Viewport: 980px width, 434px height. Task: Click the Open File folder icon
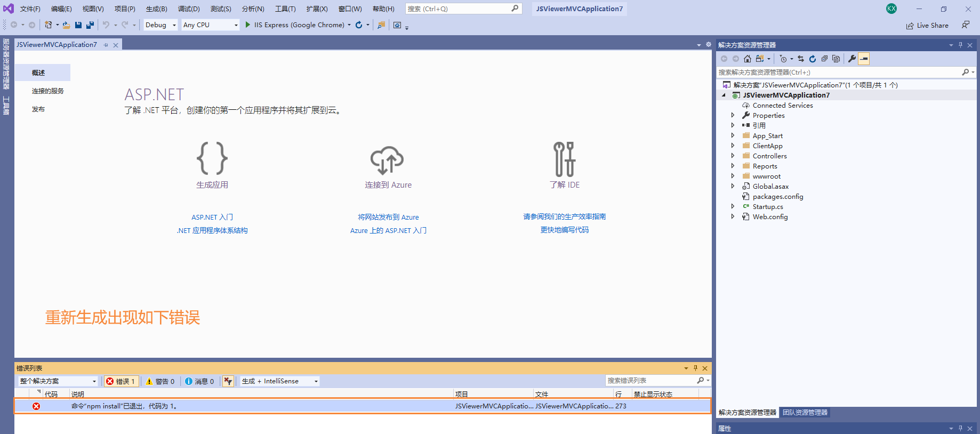(x=66, y=25)
